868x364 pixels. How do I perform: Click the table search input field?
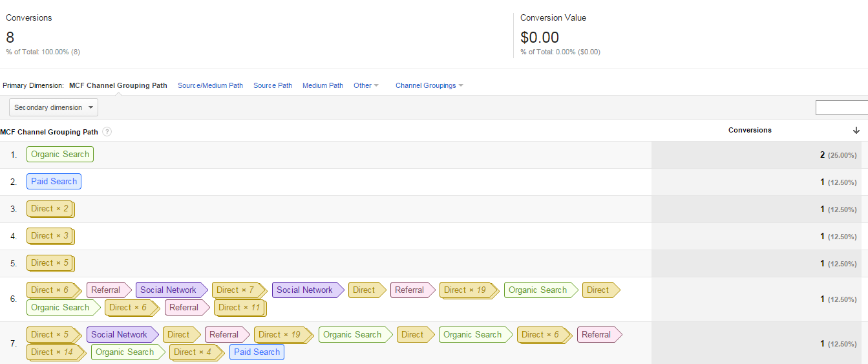coord(842,107)
